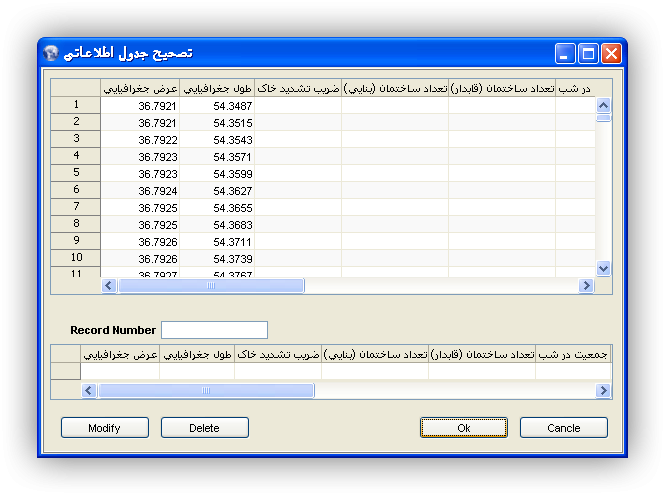Click the عرض جغرافیایی column header in the upper table
The width and height of the screenshot is (665, 495).
[x=140, y=88]
